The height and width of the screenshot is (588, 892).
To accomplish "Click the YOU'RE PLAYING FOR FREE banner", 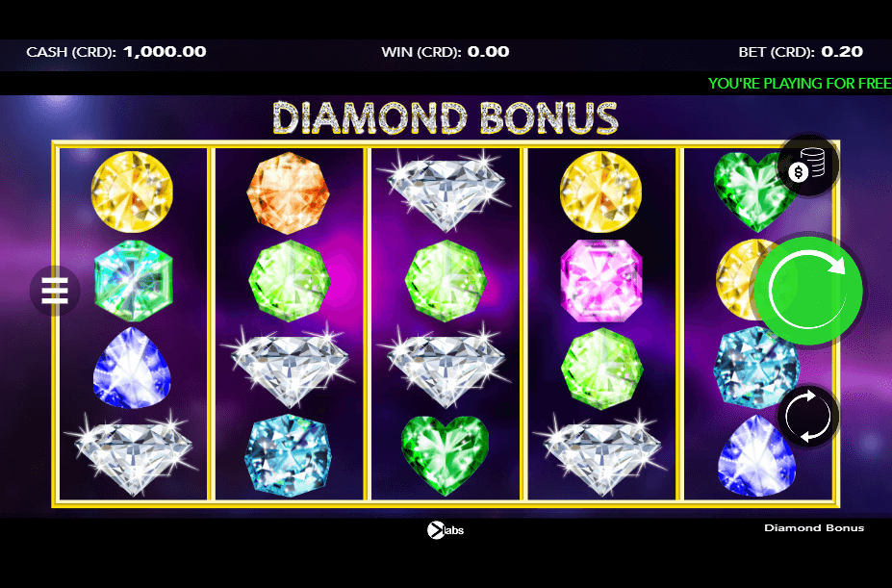I will (800, 84).
